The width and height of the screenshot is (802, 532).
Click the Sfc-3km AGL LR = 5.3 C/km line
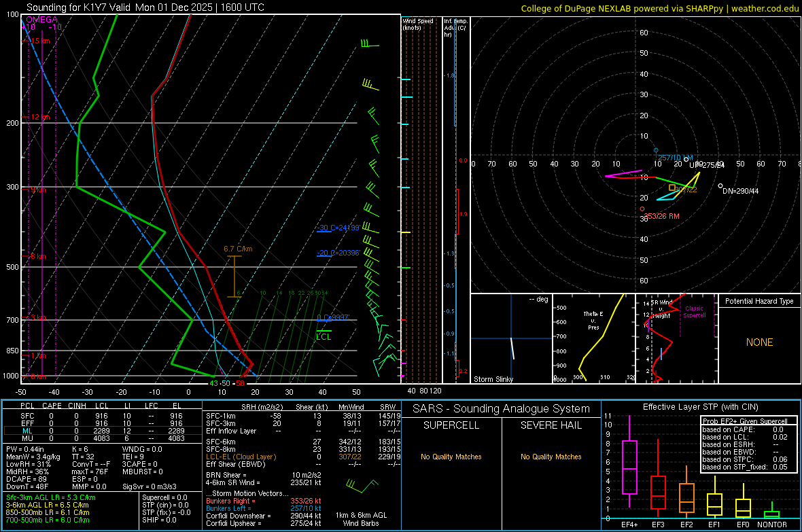click(x=51, y=497)
